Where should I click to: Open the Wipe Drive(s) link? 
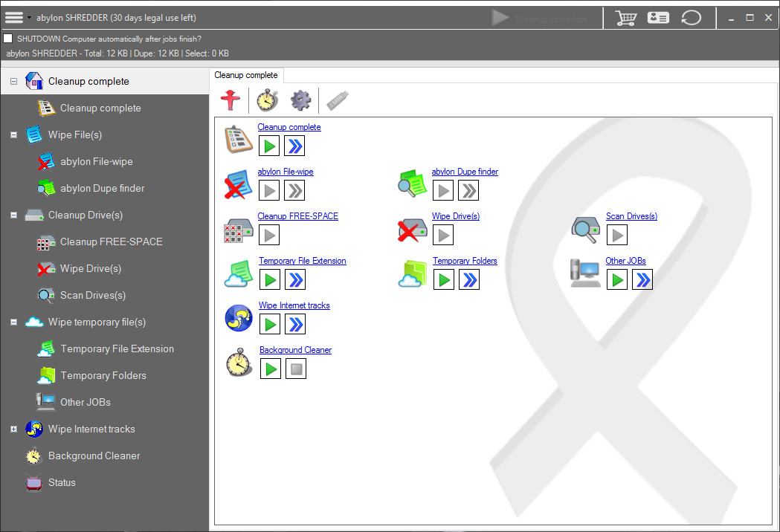click(456, 216)
